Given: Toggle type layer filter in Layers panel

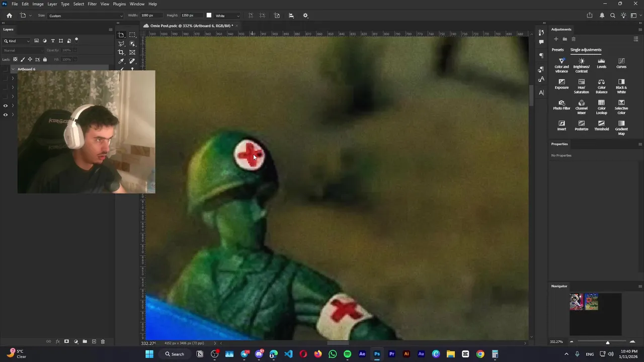Looking at the screenshot, I should tap(53, 41).
